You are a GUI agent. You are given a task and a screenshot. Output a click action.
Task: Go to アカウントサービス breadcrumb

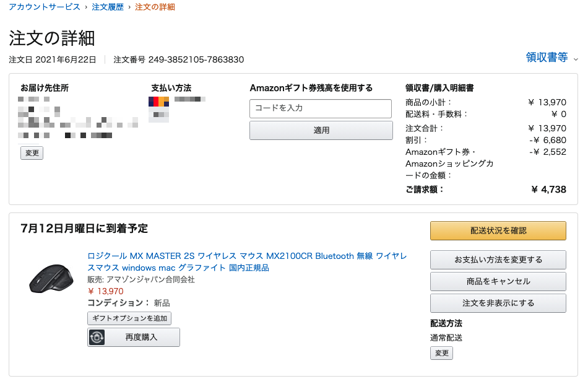coord(44,7)
